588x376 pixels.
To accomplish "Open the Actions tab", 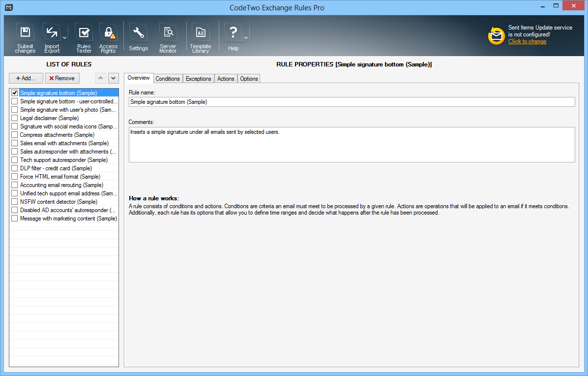I will click(226, 78).
